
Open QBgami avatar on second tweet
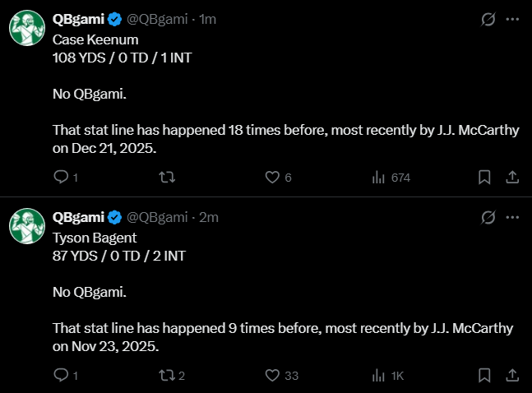pos(27,226)
